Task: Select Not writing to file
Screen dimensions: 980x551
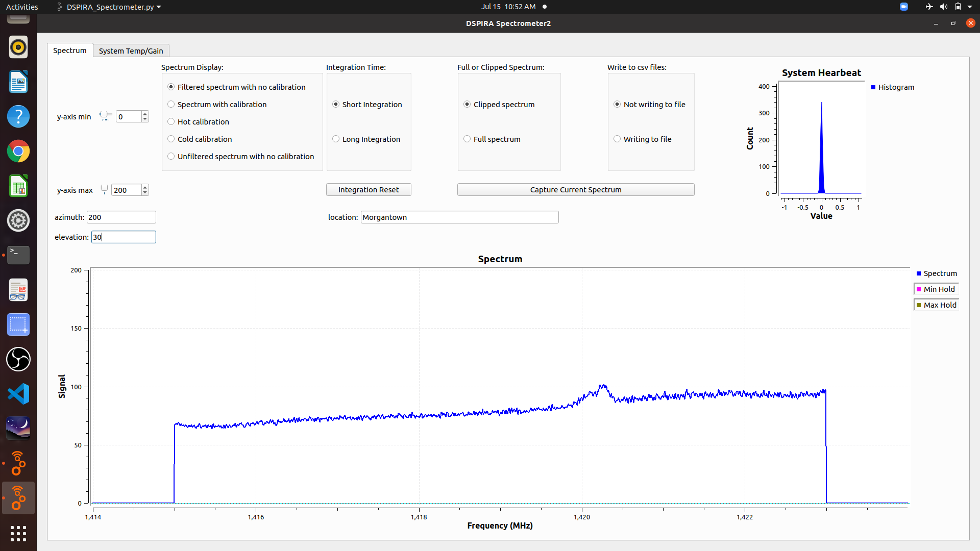Action: click(650, 105)
